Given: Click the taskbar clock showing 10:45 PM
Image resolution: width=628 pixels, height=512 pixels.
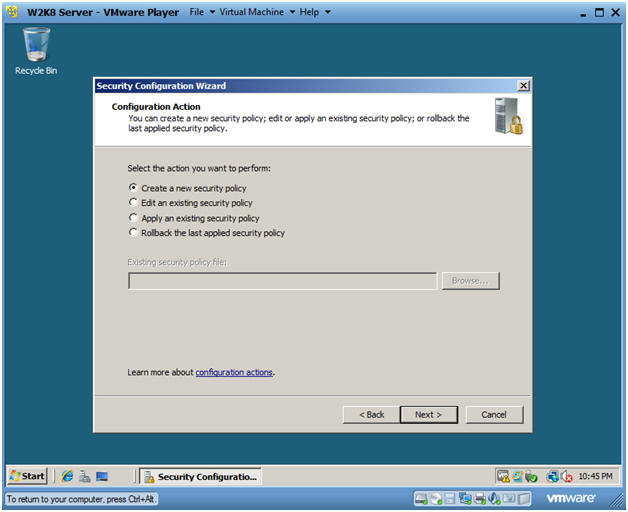Looking at the screenshot, I should click(595, 476).
